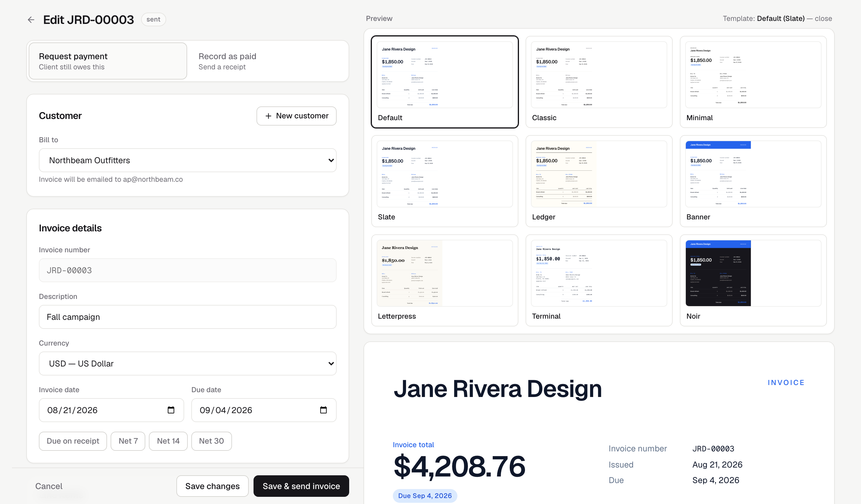
Task: Open the Invoice date calendar picker icon
Action: pyautogui.click(x=171, y=410)
